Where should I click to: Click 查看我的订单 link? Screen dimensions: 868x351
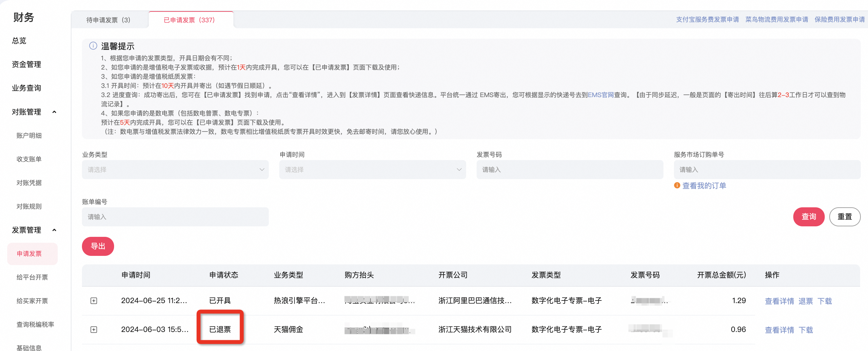[704, 185]
